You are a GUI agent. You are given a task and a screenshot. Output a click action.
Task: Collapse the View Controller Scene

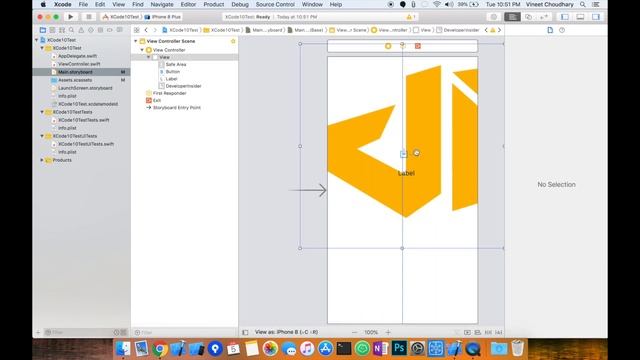(x=136, y=41)
